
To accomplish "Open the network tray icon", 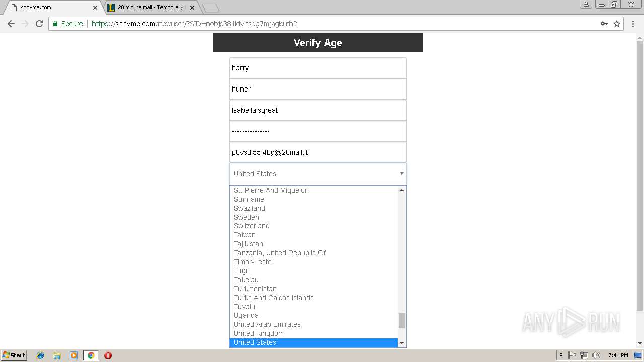I will (x=584, y=355).
